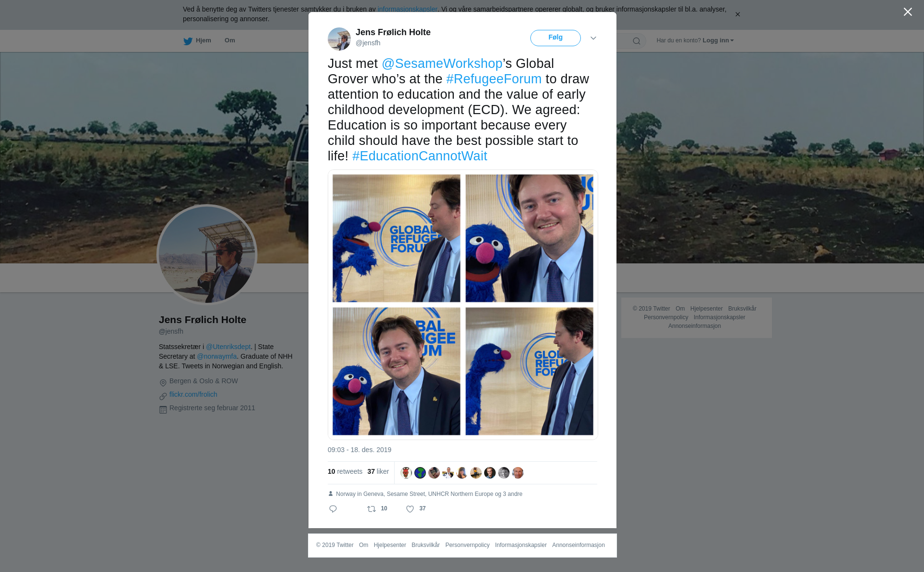Image resolution: width=924 pixels, height=572 pixels.
Task: Show the list of 37 liker
Action: (378, 471)
